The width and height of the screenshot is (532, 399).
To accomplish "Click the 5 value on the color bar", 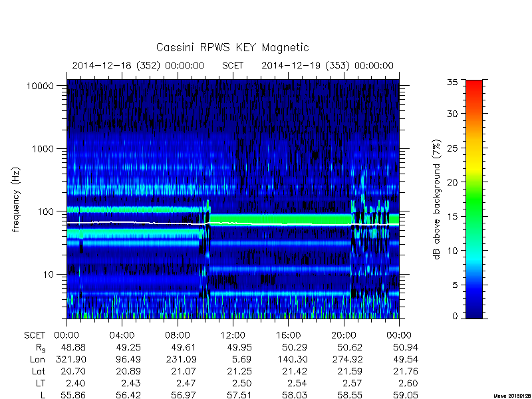I will tap(455, 285).
